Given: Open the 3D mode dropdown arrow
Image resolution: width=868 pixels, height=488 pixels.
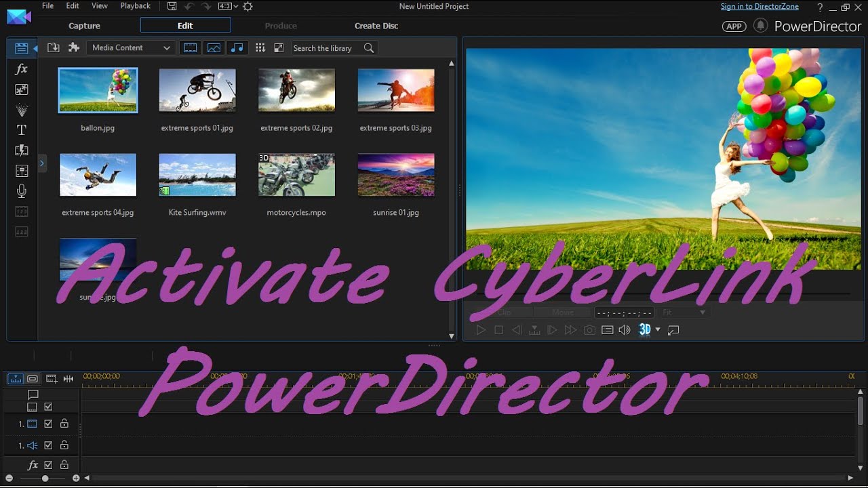Looking at the screenshot, I should (658, 330).
